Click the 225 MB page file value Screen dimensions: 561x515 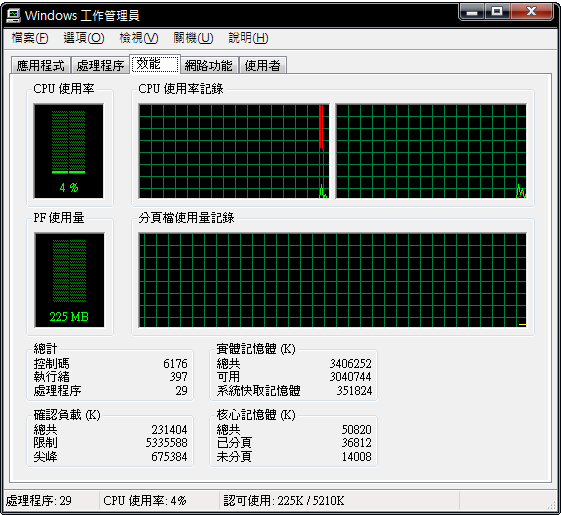click(69, 316)
